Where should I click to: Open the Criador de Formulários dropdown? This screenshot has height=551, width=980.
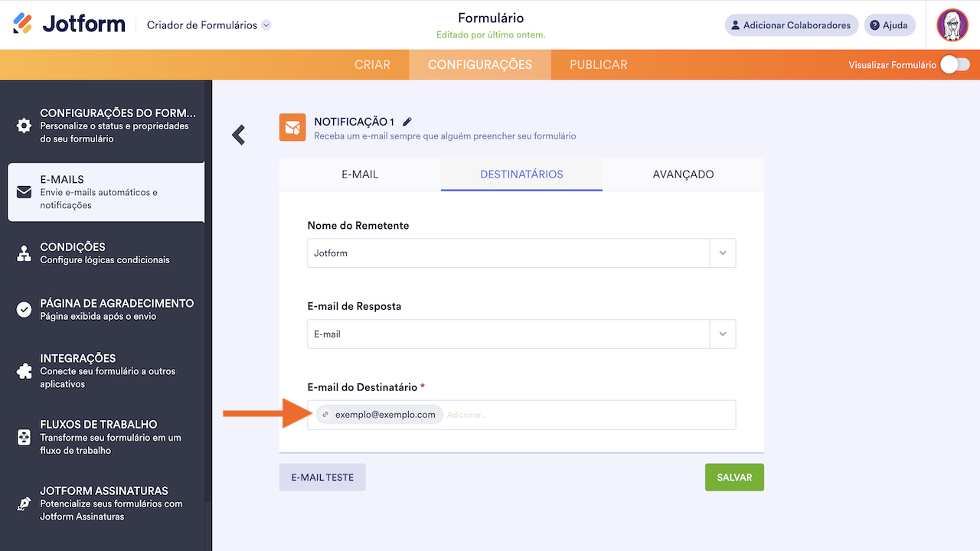pyautogui.click(x=266, y=25)
